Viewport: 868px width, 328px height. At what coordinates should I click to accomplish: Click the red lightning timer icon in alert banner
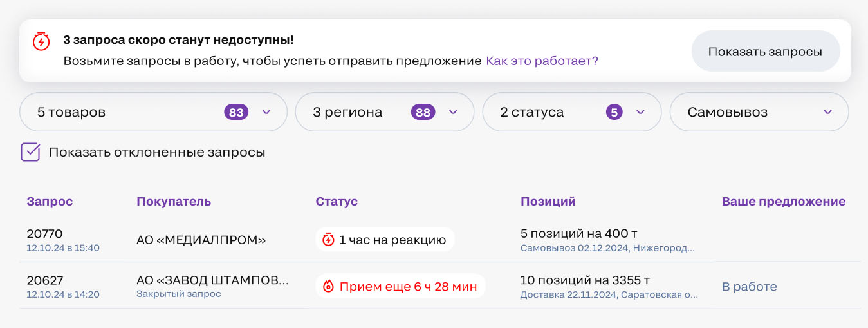[x=41, y=41]
